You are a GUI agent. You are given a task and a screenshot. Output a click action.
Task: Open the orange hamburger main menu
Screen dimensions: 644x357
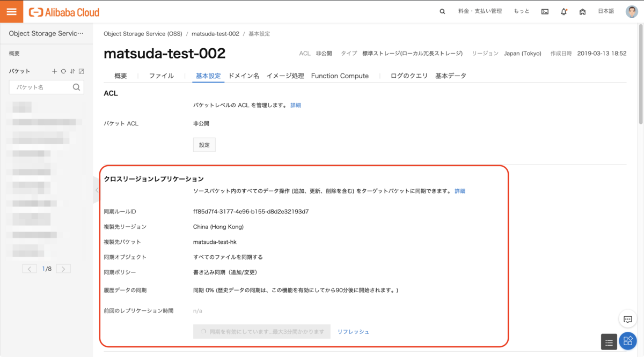[x=11, y=11]
